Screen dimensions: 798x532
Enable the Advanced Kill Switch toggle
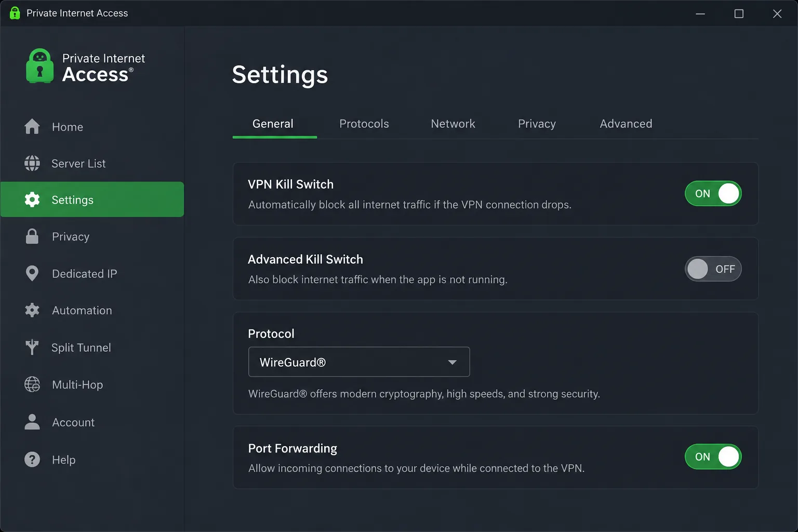713,269
